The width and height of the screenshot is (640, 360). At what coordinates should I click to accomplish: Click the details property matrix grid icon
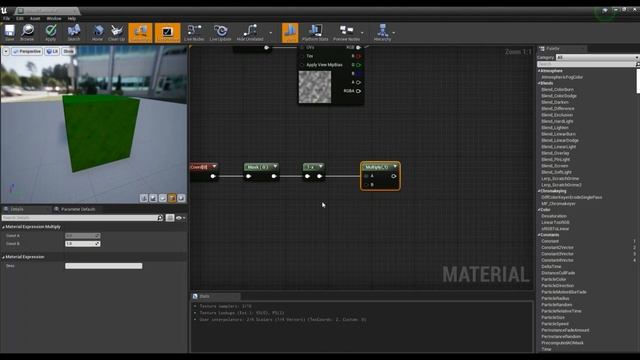[x=170, y=218]
